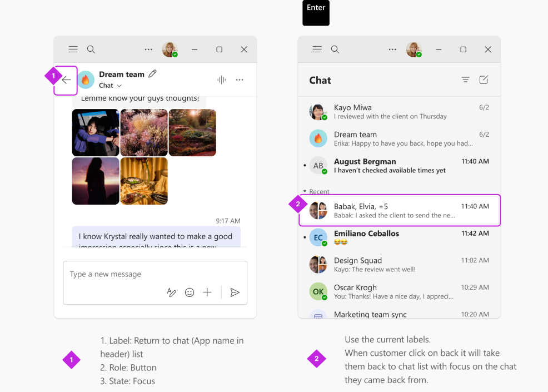548x392 pixels.
Task: Click search icon in Chat list window
Action: click(335, 49)
